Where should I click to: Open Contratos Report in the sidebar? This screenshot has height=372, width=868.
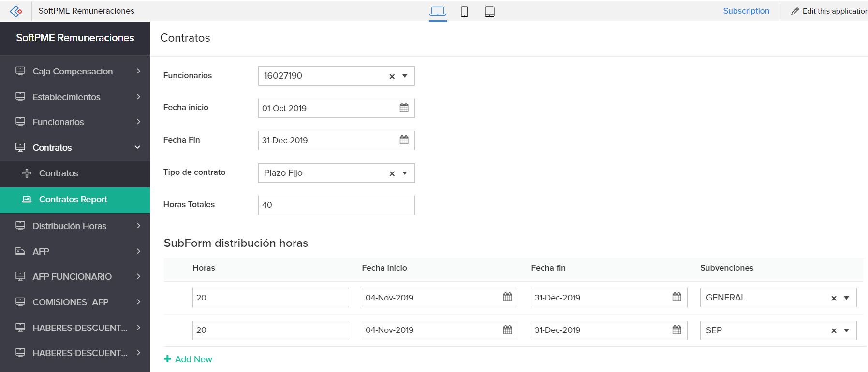tap(73, 200)
